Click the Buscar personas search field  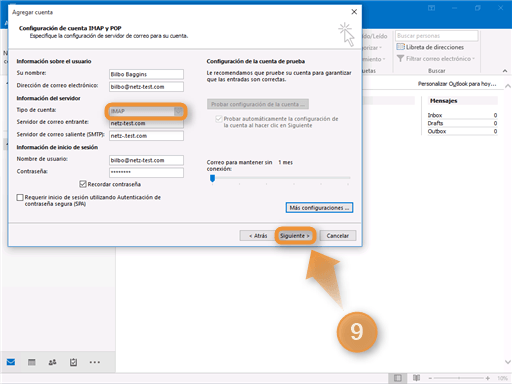(x=437, y=36)
